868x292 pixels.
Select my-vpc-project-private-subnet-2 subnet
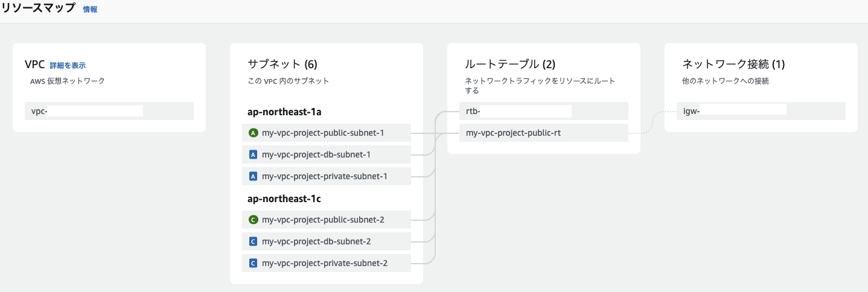tap(324, 263)
